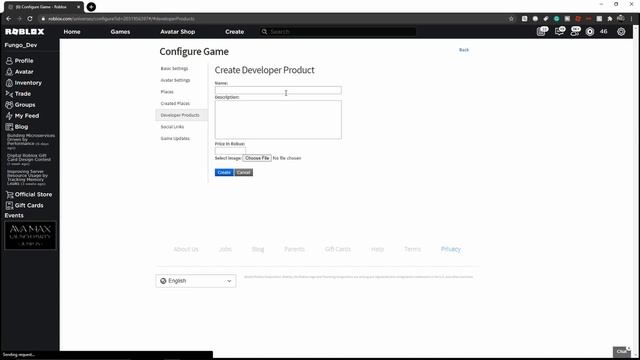
Task: Click the Ava Max event banner
Action: click(x=30, y=235)
